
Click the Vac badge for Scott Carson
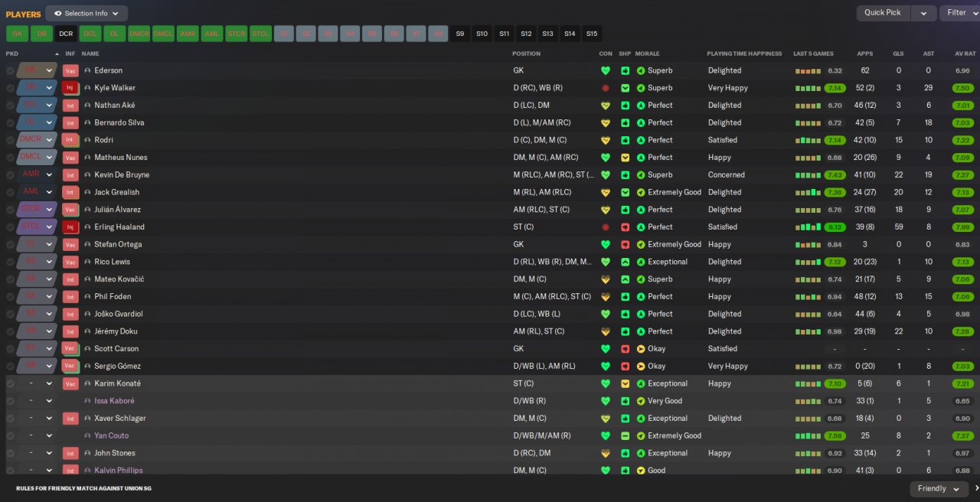point(70,349)
